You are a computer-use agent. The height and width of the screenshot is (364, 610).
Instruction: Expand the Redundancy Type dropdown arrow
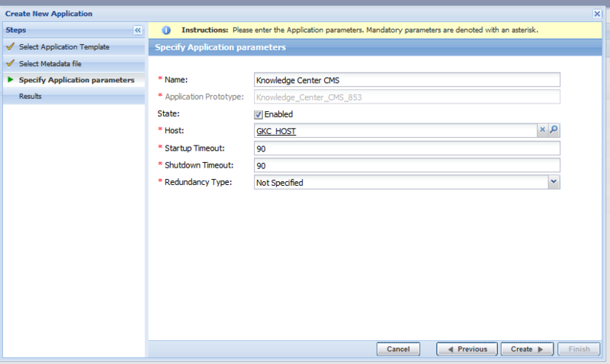pos(554,182)
